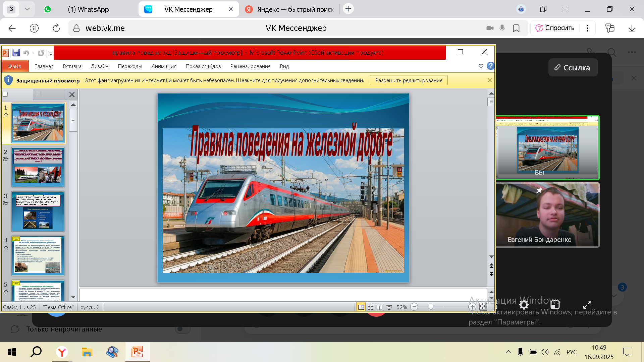Image resolution: width=644 pixels, height=362 pixels.
Task: Expand the minimized ribbon chevron
Action: click(481, 66)
